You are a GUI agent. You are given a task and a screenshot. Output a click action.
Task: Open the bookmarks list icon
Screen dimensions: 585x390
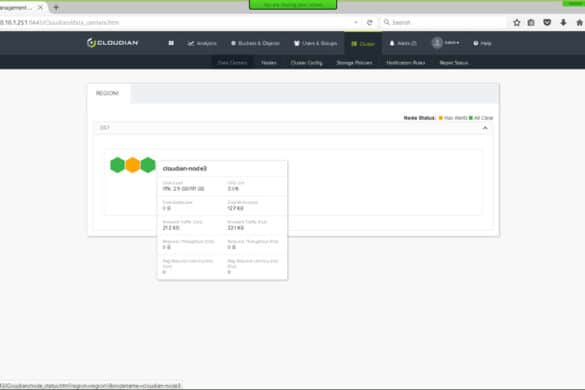(x=531, y=22)
